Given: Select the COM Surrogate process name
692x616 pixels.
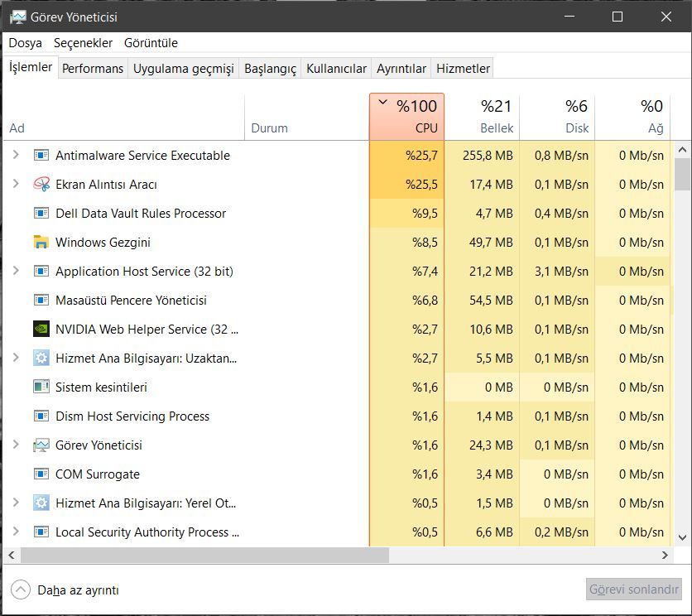Looking at the screenshot, I should (x=98, y=474).
